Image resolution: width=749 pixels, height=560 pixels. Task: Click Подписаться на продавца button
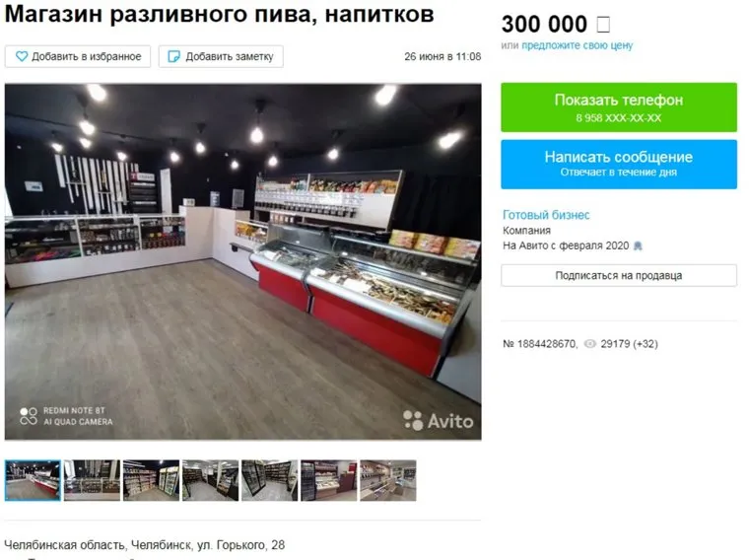(x=619, y=275)
